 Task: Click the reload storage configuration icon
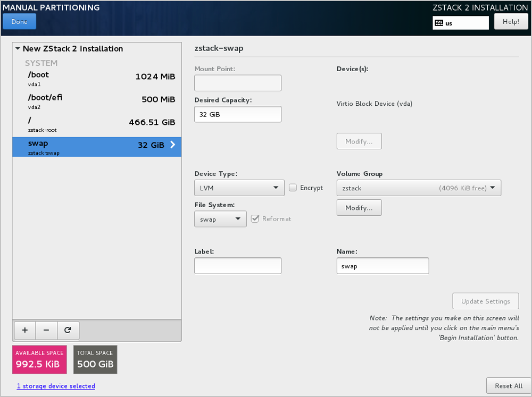coord(68,330)
